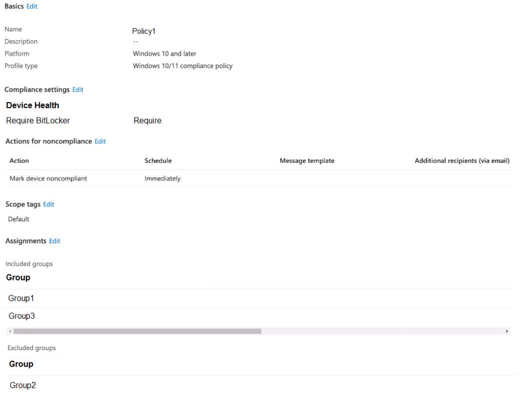Open Edit for Compliance settings
532x394 pixels.
click(78, 90)
